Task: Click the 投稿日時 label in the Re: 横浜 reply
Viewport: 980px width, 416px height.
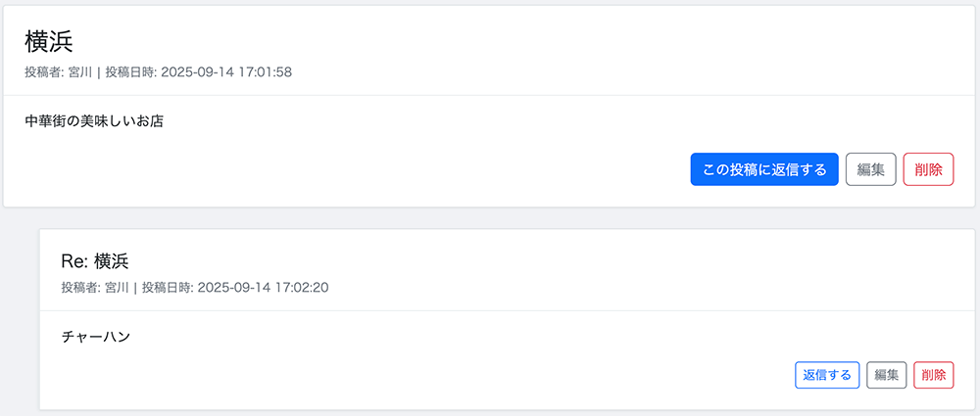Action: click(165, 288)
